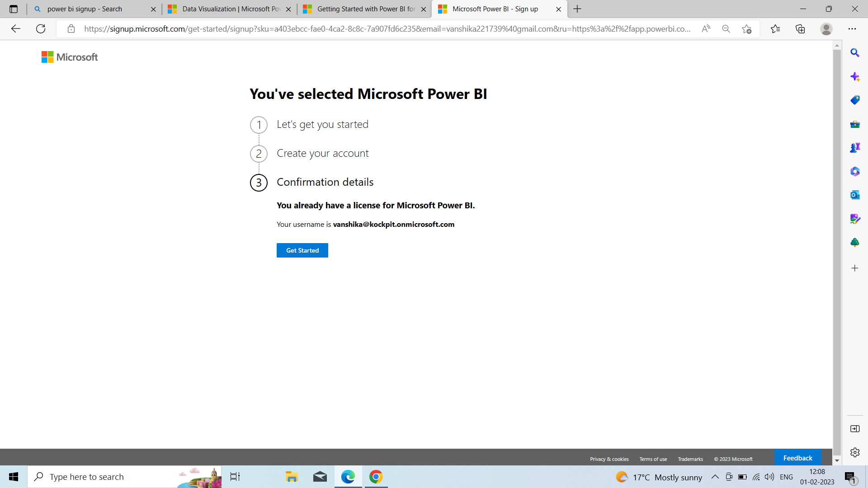Click the page vertical scrollbar

point(837,252)
